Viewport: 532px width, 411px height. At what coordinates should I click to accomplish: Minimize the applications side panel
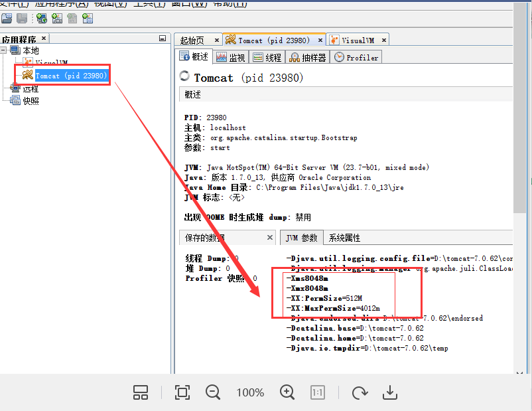(x=163, y=39)
